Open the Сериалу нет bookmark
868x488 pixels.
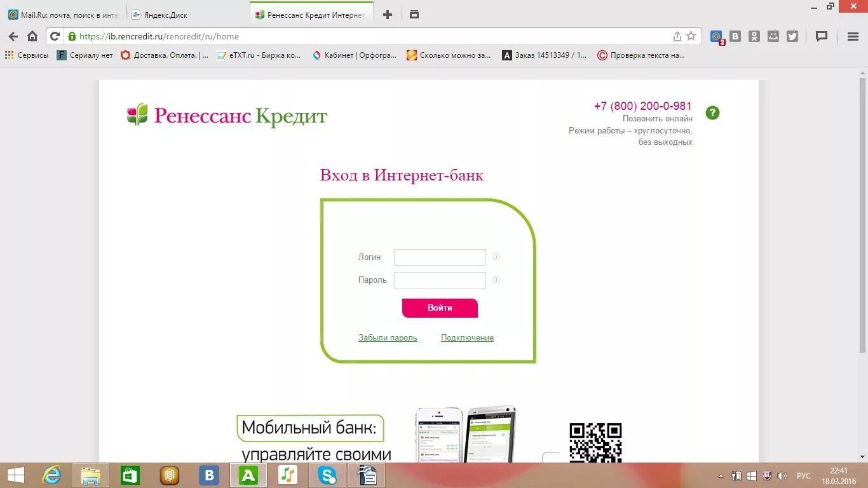tap(85, 55)
